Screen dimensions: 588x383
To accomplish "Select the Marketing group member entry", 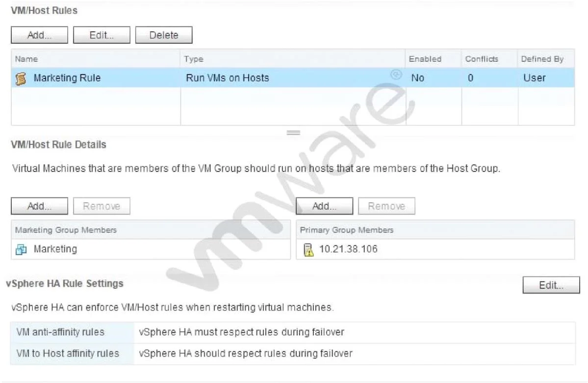I will 151,249.
